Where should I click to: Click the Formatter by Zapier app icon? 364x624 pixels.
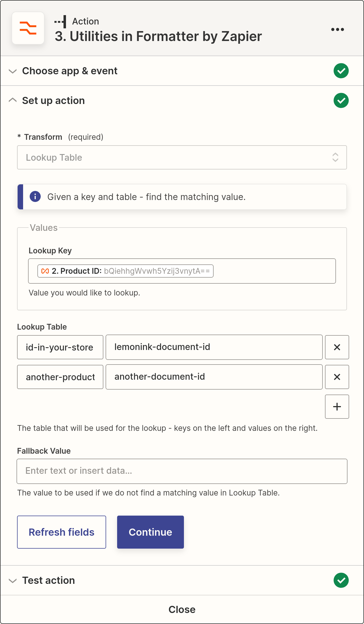point(28,28)
